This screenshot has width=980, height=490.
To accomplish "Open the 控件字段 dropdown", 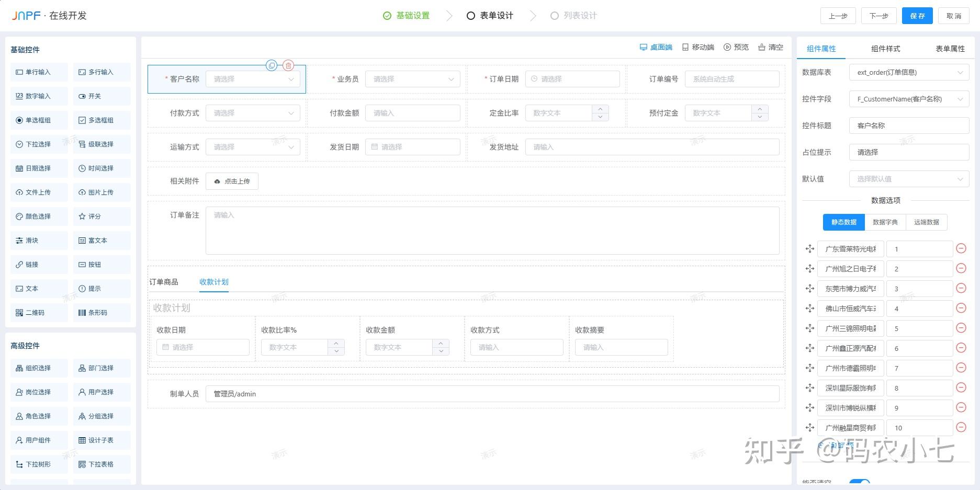I will click(909, 99).
